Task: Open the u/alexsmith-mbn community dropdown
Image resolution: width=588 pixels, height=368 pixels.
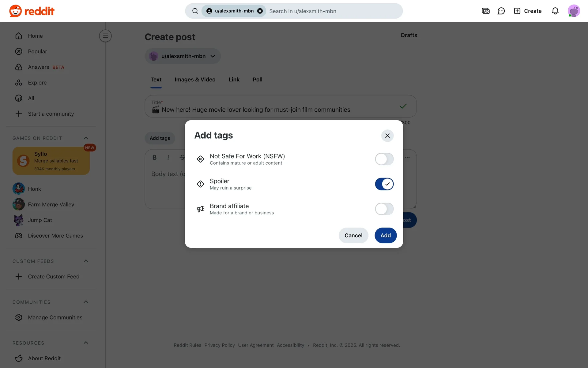Action: click(183, 56)
